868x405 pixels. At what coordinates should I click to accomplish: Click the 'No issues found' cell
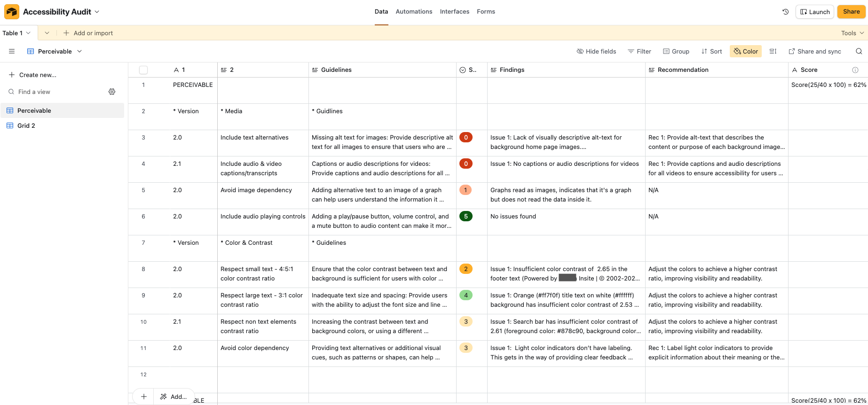(566, 222)
